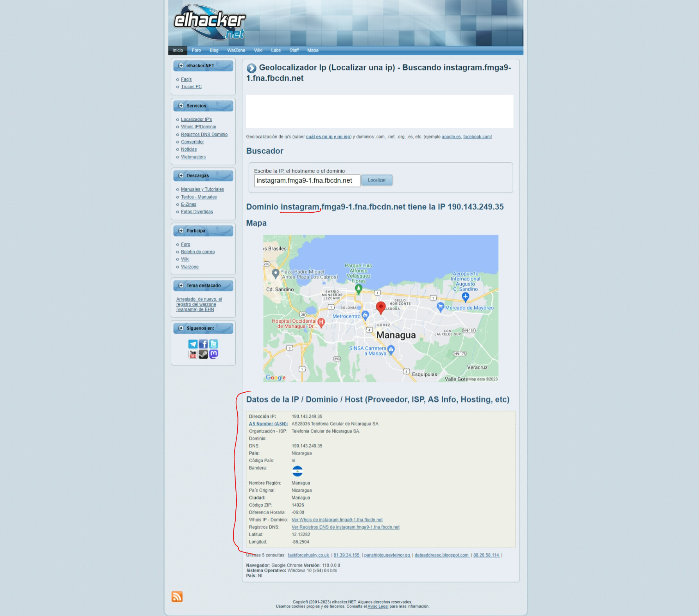Image resolution: width=699 pixels, height=616 pixels.
Task: Click the Managua map image
Action: (x=381, y=308)
